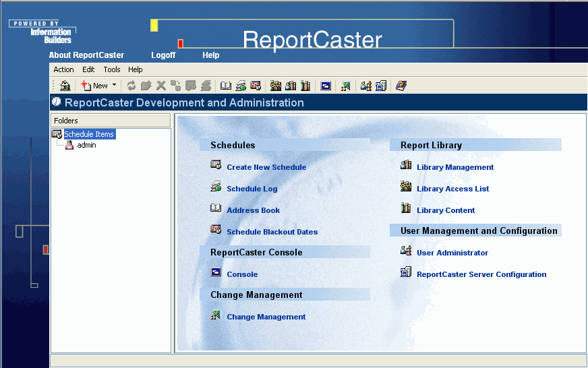Click the icon beside the User Administrator link
588x368 pixels.
coord(406,250)
